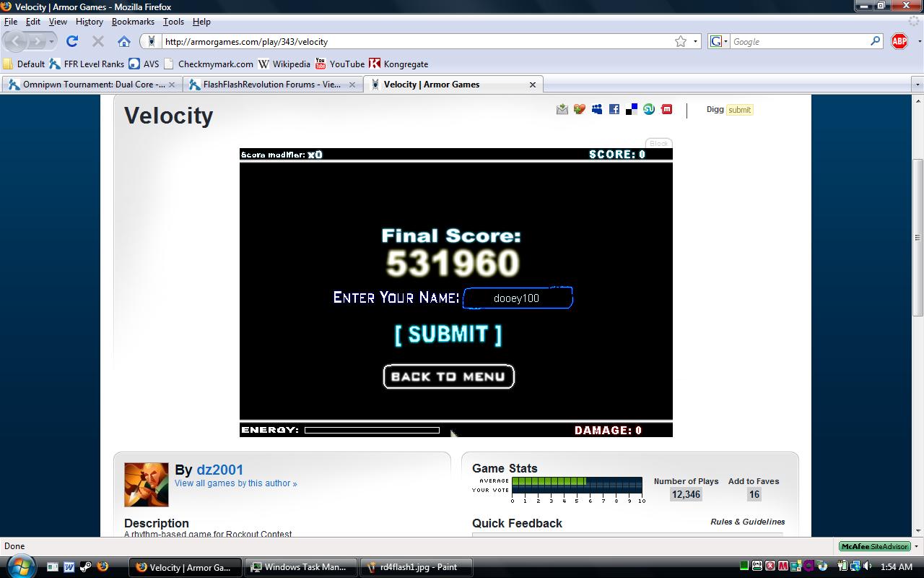Share Velocity via the Facebook icon

point(614,109)
